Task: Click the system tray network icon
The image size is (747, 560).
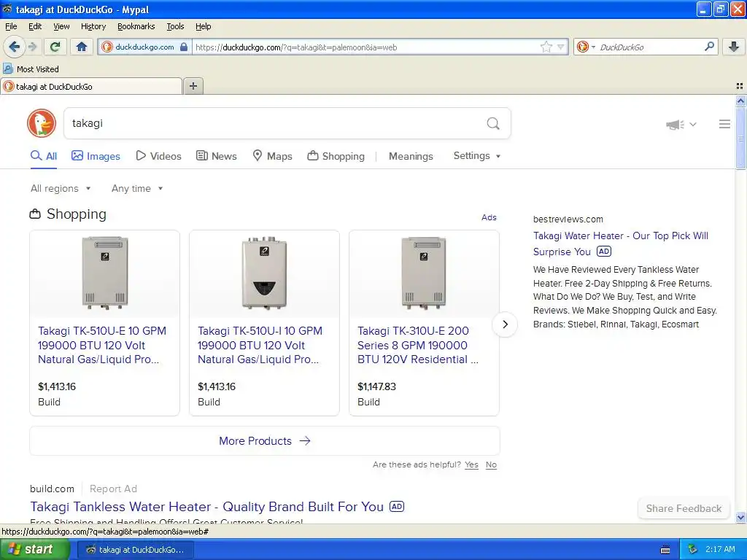Action: click(692, 550)
